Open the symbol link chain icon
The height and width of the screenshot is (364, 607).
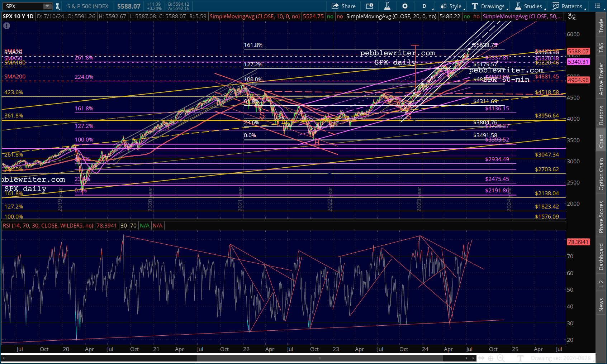[58, 6]
